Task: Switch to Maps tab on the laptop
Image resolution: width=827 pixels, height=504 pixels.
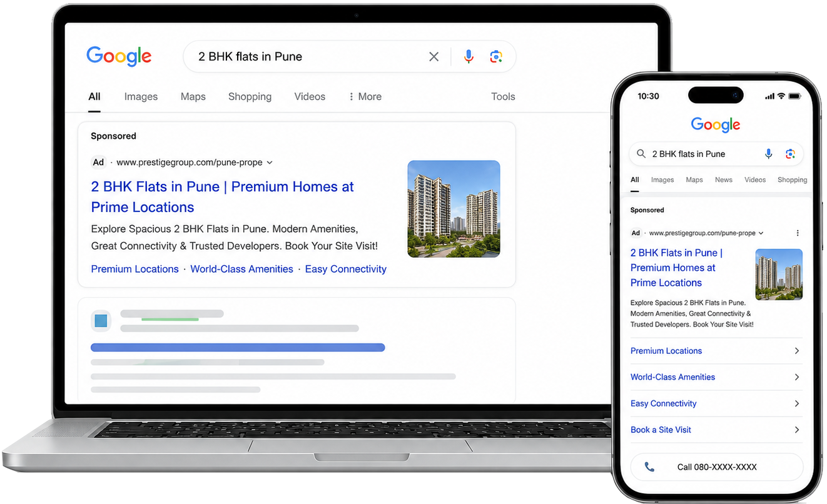Action: [193, 96]
